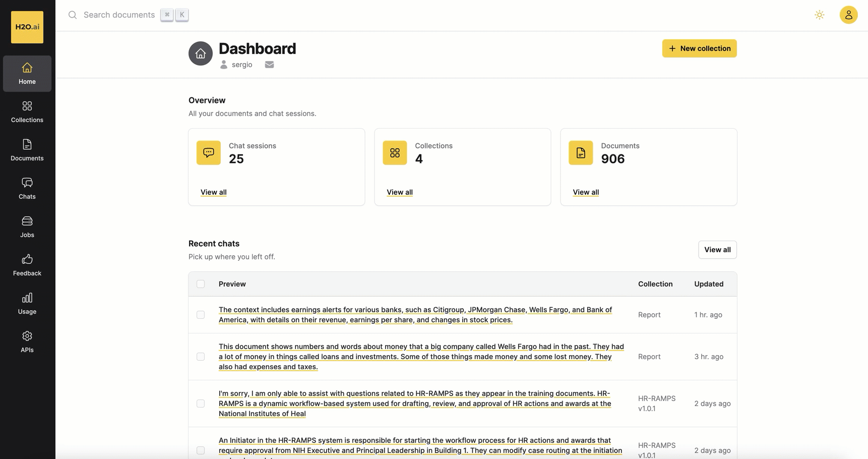Select the earnings alerts chat checkbox
This screenshot has height=459, width=868.
[201, 315]
